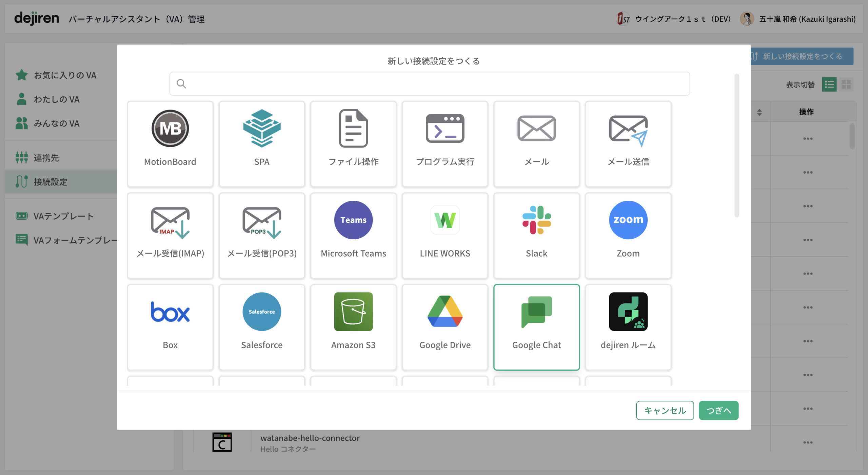Choose the Google Chat connector tile

[x=536, y=327]
